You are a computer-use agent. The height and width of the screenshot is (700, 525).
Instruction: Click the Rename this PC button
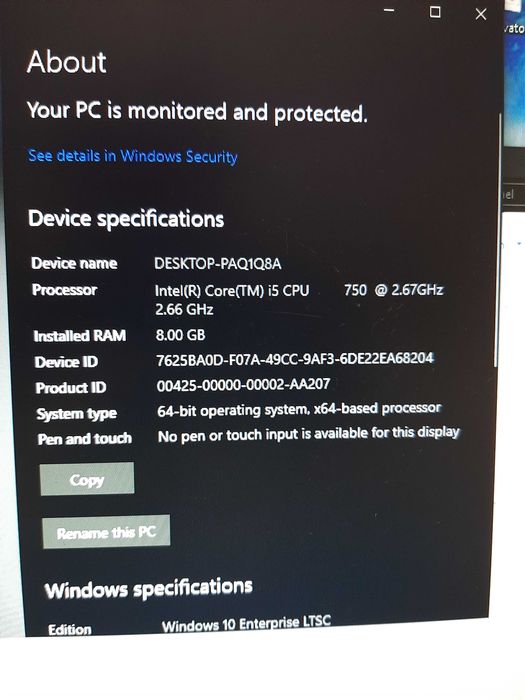pos(106,532)
